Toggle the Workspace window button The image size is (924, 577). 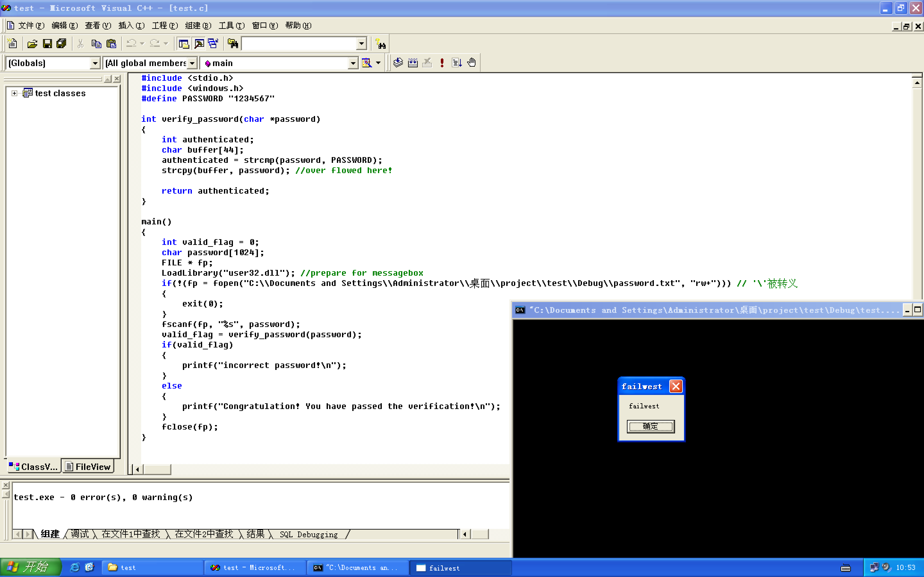click(x=184, y=44)
